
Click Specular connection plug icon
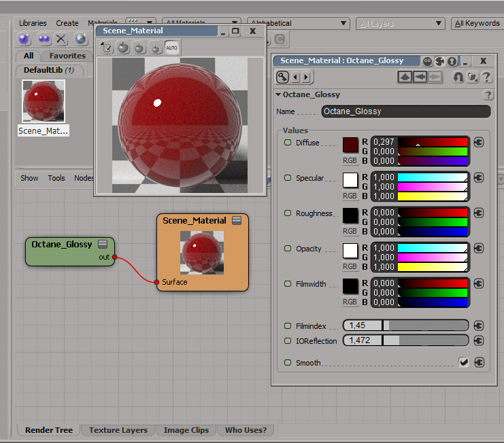coord(479,177)
